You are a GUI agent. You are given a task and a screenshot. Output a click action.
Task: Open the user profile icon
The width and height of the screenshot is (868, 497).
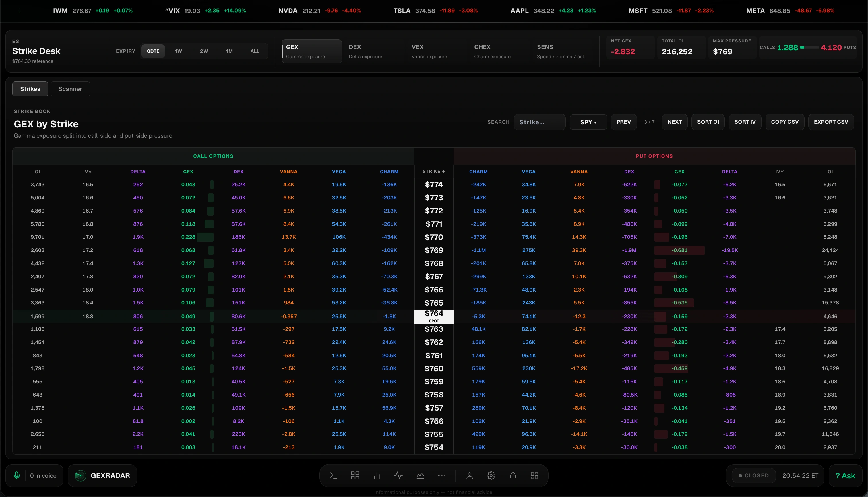tap(470, 475)
